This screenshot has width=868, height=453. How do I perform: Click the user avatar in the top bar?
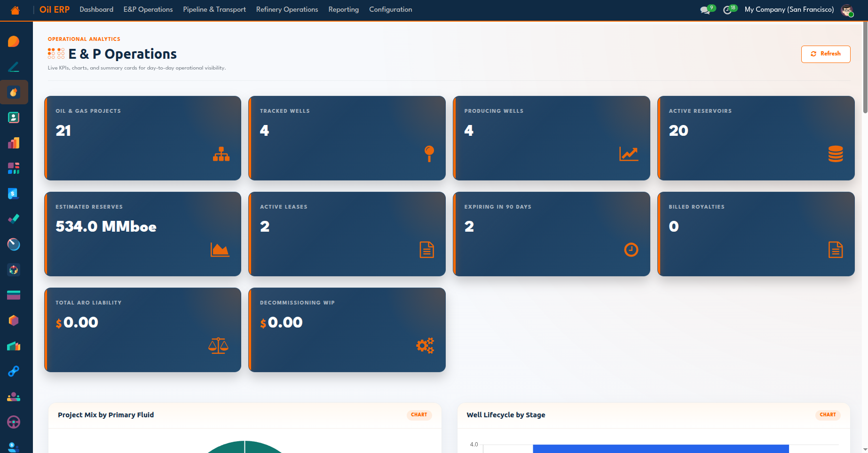click(847, 10)
